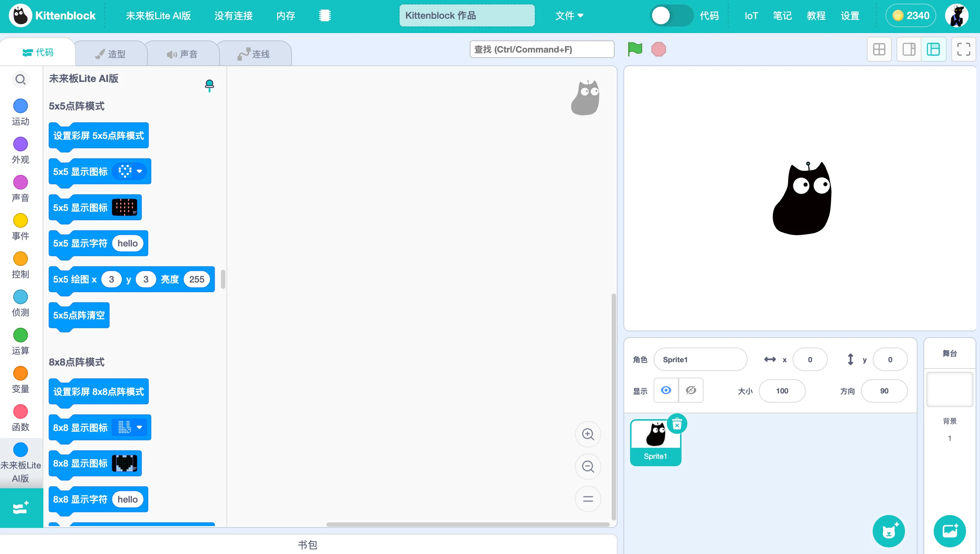Screen dimensions: 980x554
Task: Open the 教程 link
Action: (x=816, y=15)
